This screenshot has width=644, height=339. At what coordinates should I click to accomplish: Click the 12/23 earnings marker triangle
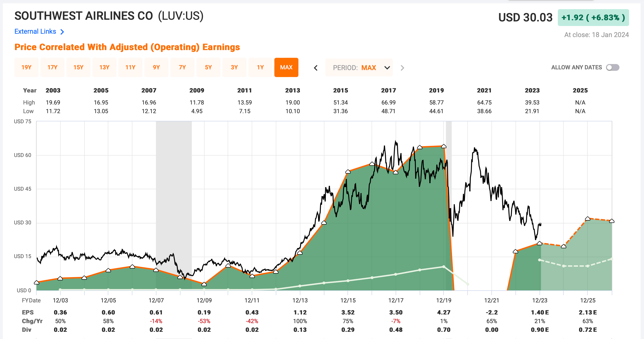tap(540, 243)
